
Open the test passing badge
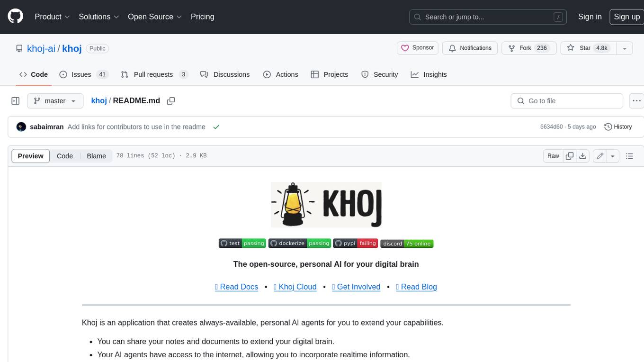(242, 244)
